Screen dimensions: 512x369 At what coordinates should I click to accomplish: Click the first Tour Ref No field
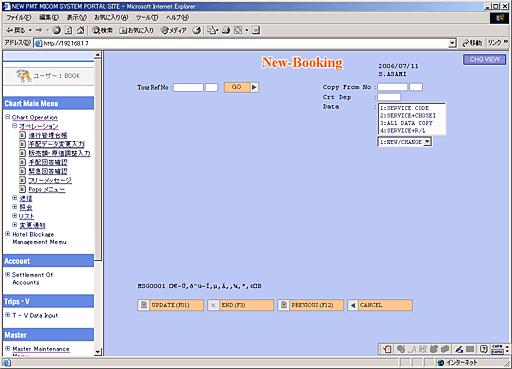[188, 87]
